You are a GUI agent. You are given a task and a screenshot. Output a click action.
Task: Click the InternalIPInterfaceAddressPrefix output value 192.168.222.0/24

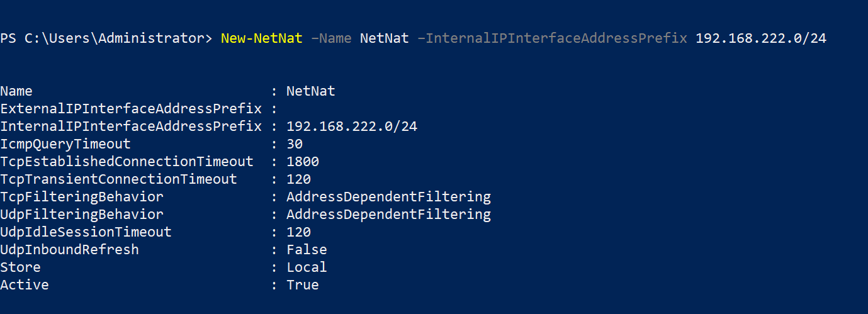tap(351, 126)
